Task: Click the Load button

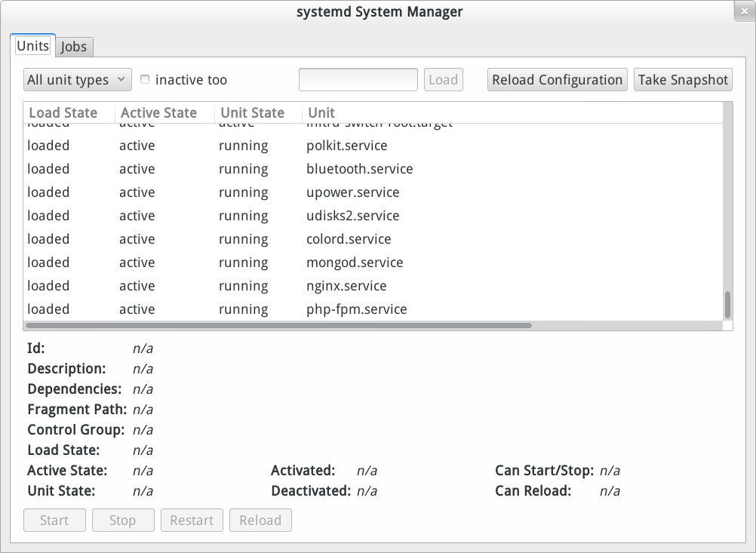Action: (443, 79)
